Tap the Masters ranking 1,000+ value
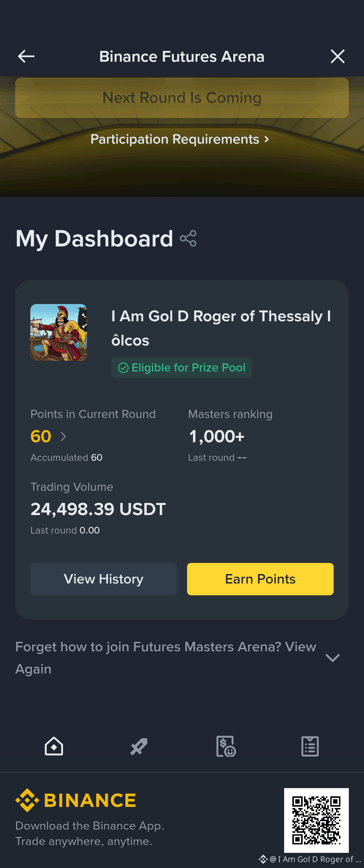This screenshot has width=364, height=868. click(x=217, y=437)
